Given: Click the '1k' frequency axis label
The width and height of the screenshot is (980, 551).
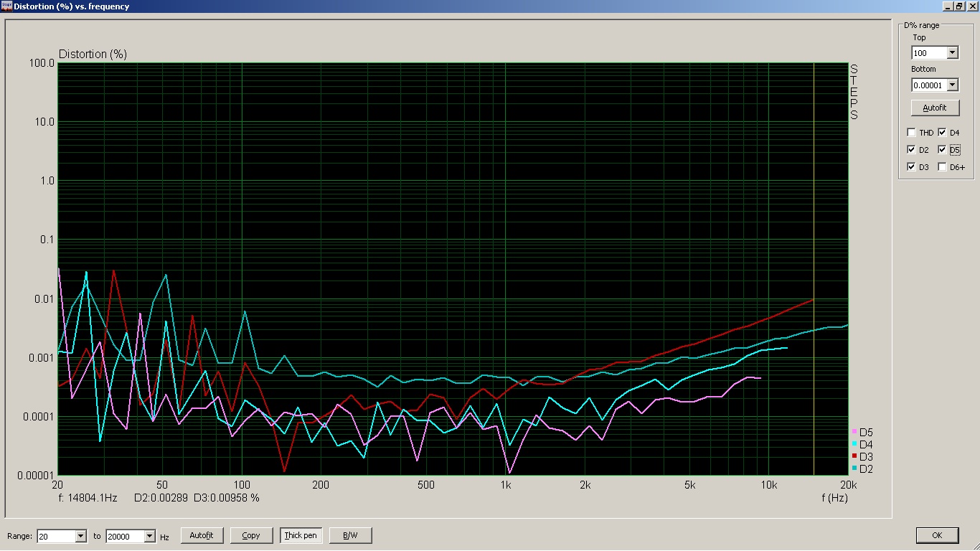Looking at the screenshot, I should (x=506, y=485).
